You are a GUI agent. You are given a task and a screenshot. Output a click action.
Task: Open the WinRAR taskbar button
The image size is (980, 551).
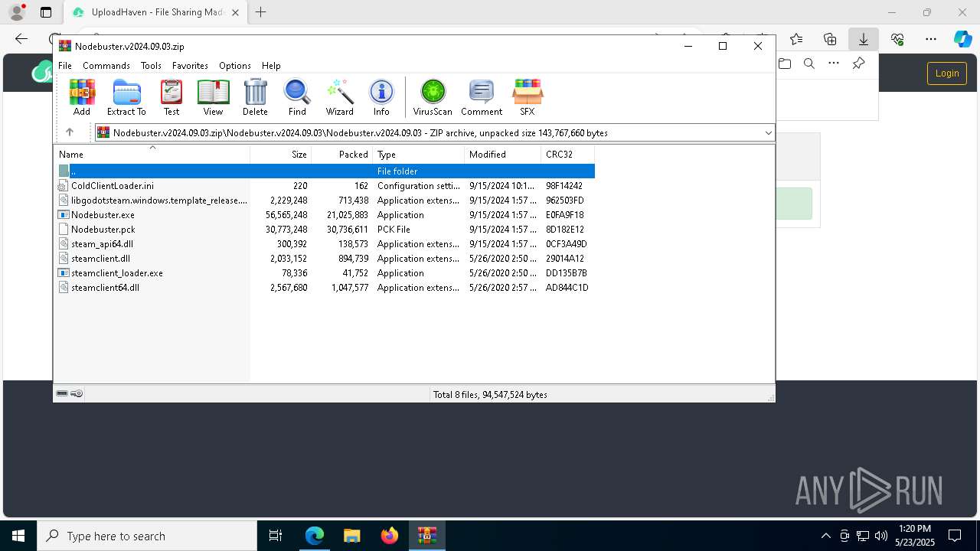pyautogui.click(x=427, y=536)
